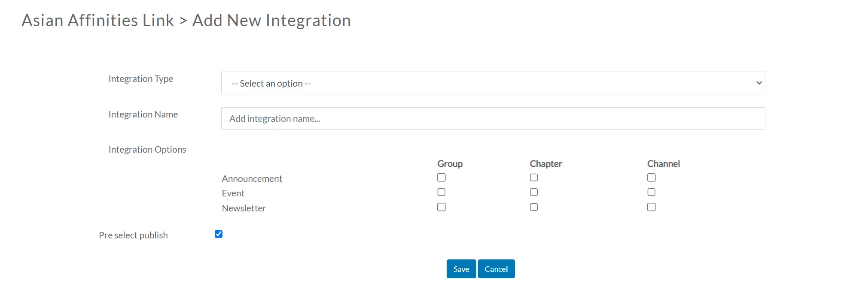
Task: Click the Integration Name input field
Action: click(x=493, y=118)
